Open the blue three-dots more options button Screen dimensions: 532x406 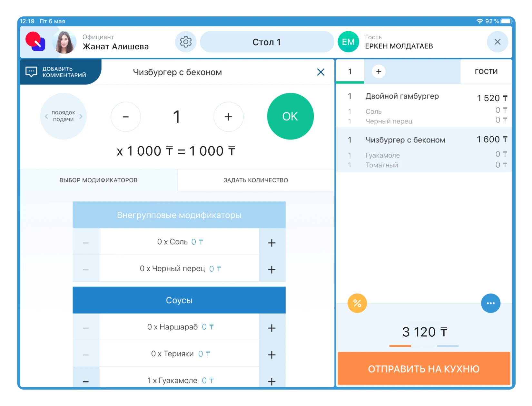(x=490, y=303)
